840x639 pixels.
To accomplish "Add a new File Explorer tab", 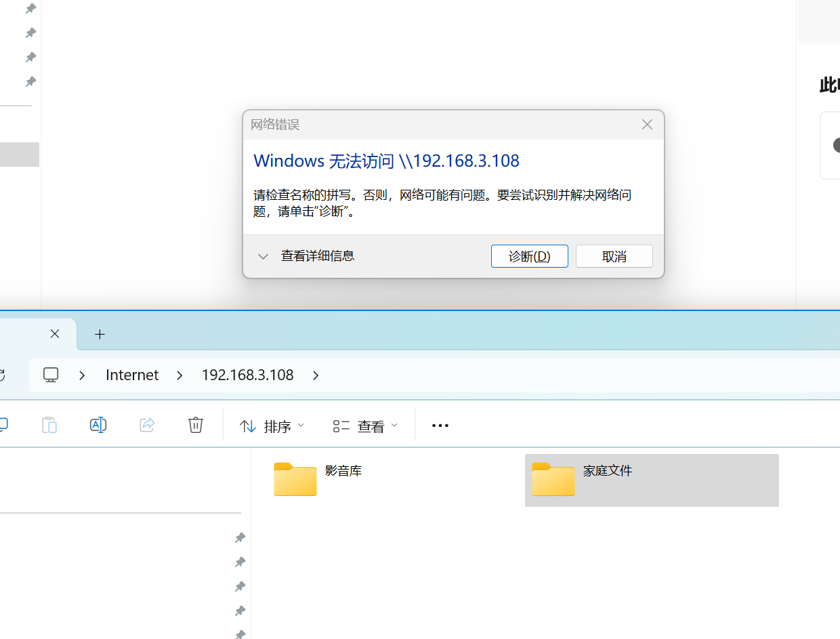I will pos(100,334).
